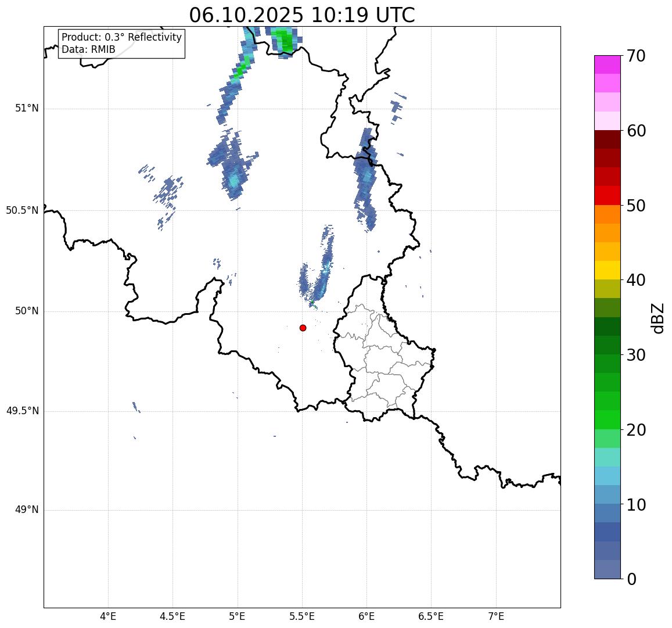The width and height of the screenshot is (672, 628).
Task: Click the magenta top colorbar swatch
Action: coord(608,64)
